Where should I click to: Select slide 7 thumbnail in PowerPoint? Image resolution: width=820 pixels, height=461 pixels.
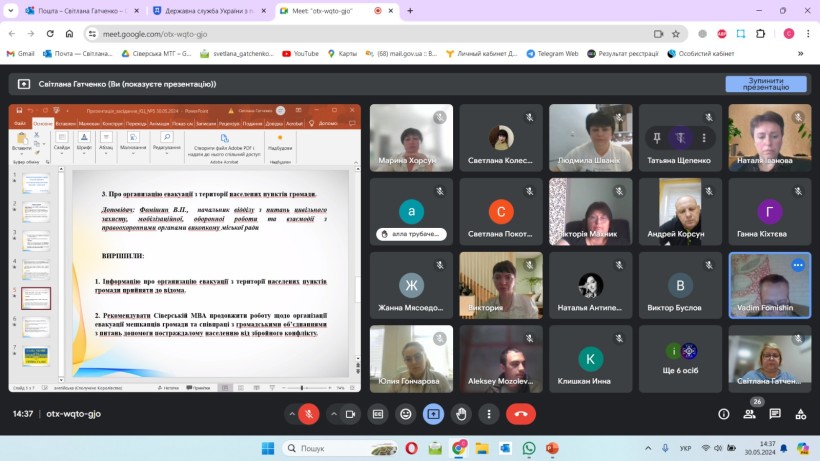tap(36, 356)
